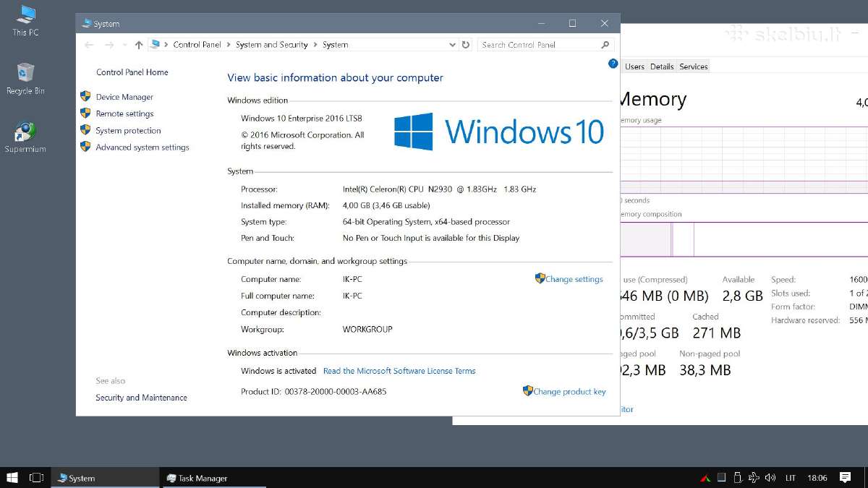Screen dimensions: 868x488
Task: Open Device Manager link
Action: pyautogui.click(x=124, y=97)
